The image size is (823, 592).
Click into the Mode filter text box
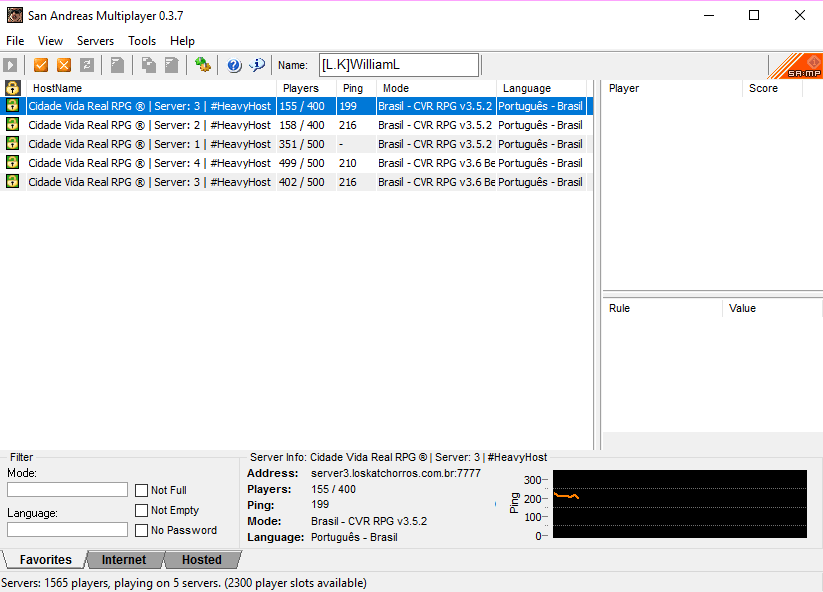point(67,490)
